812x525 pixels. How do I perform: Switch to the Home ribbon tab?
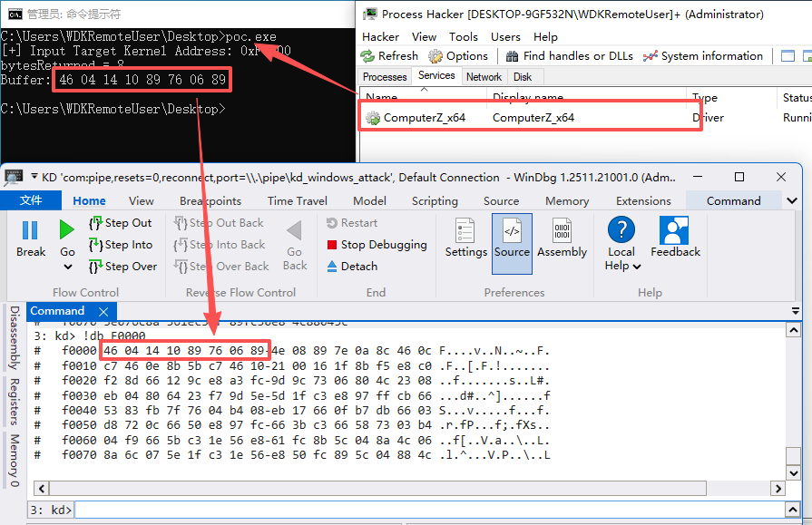click(x=89, y=201)
